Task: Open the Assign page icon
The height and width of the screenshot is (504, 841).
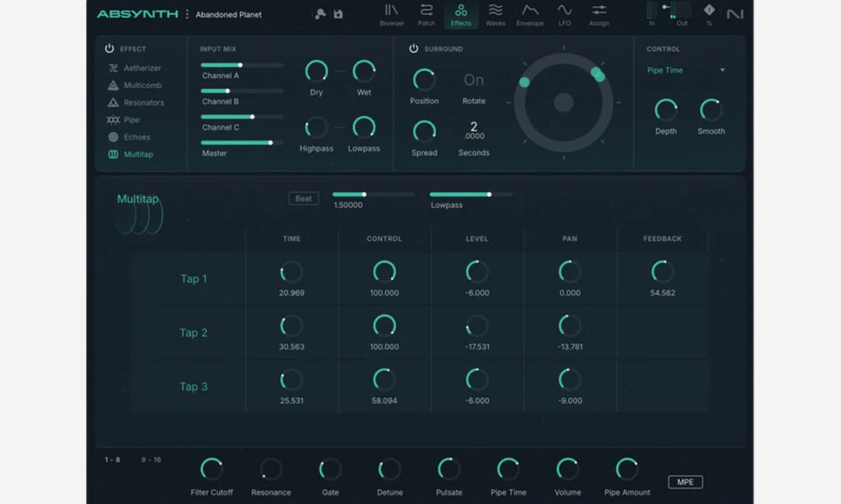Action: click(599, 15)
